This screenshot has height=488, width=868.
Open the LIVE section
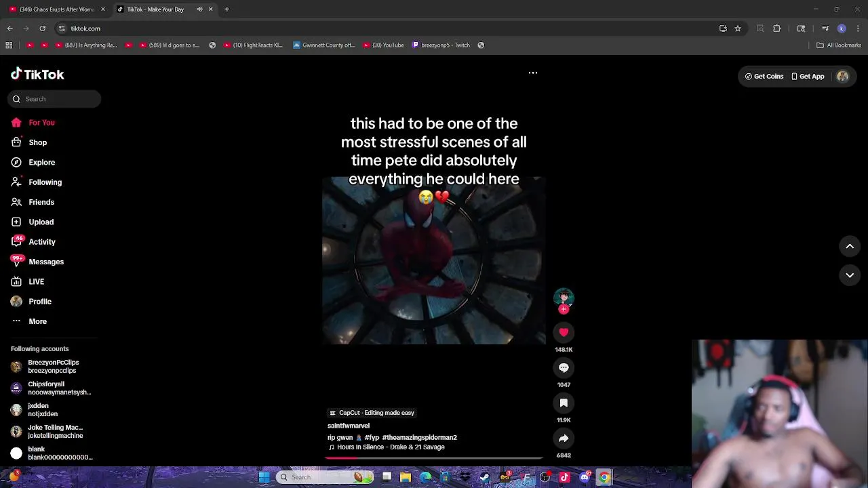pos(27,282)
